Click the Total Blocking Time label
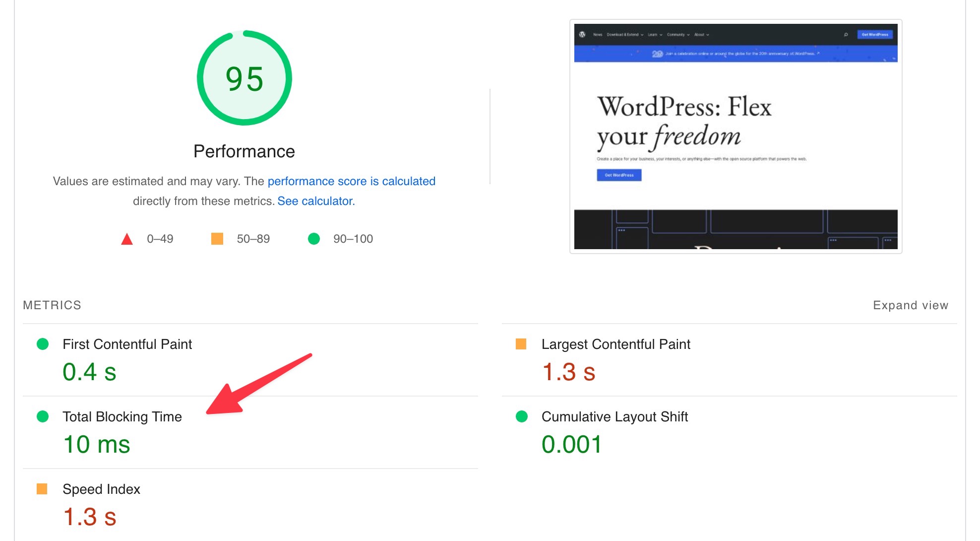980x541 pixels. coord(122,416)
